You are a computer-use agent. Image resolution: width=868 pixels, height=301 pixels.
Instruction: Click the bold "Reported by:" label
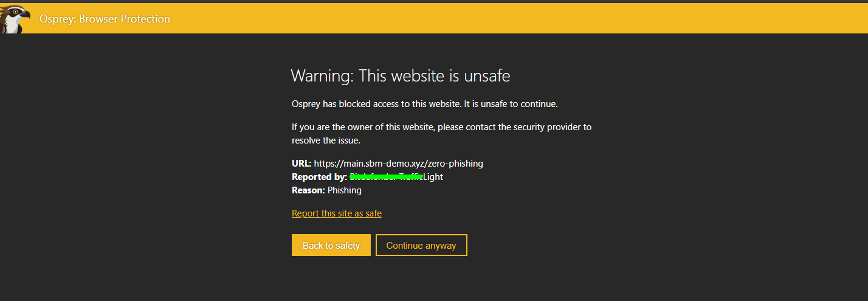click(x=320, y=177)
